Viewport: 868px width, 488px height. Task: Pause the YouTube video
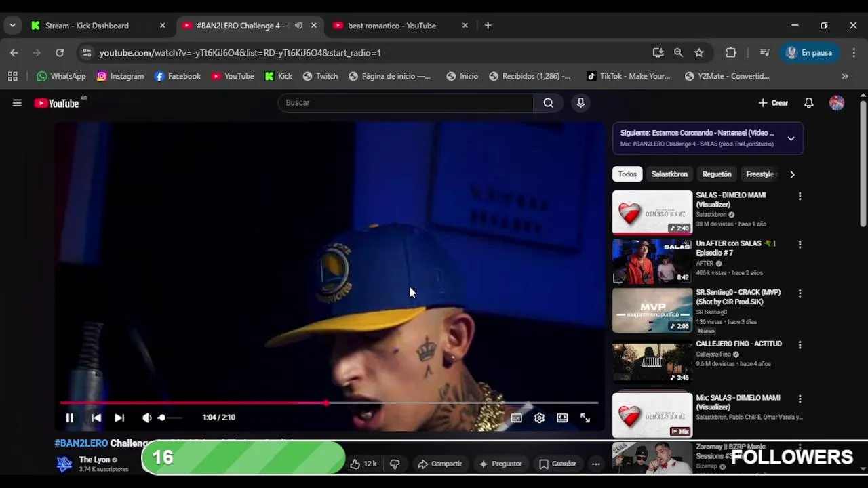69,418
